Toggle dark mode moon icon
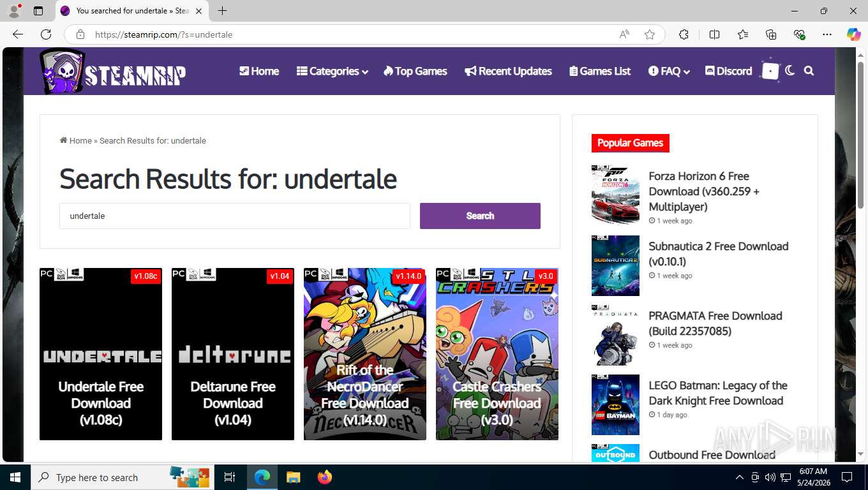The width and height of the screenshot is (868, 490). pos(790,71)
